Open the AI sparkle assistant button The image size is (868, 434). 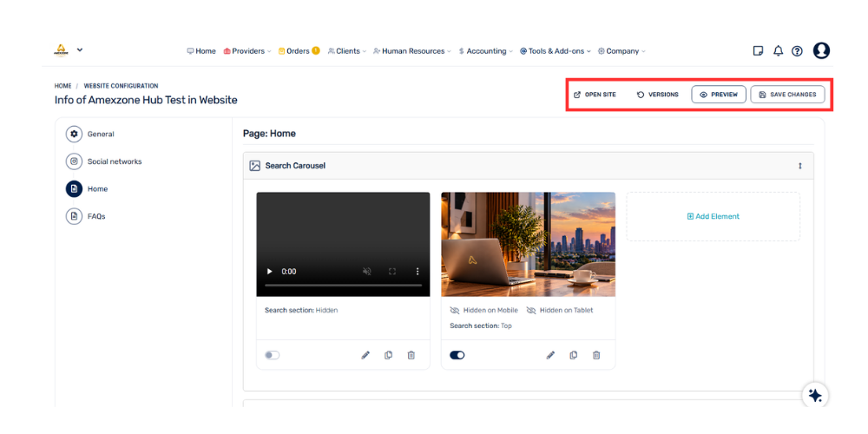pos(815,395)
